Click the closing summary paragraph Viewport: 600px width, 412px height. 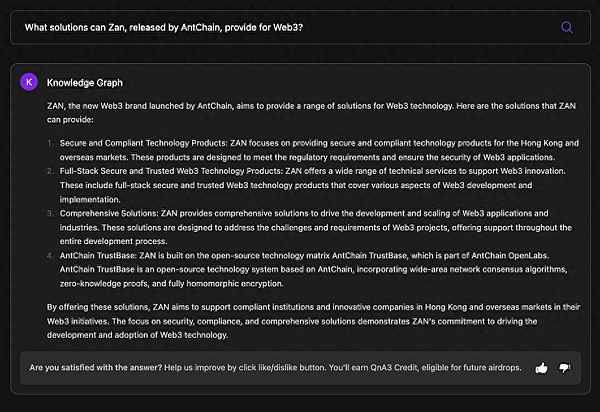click(300, 320)
